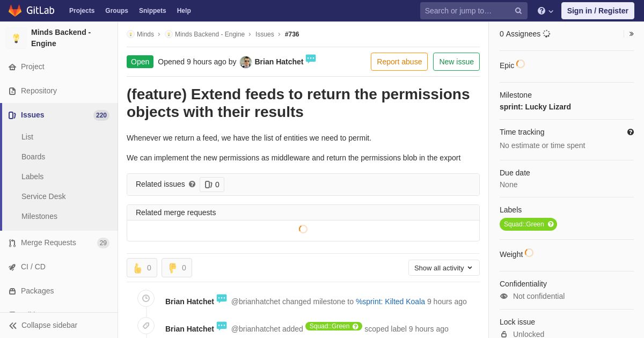Expand the Show all activity dropdown
The height and width of the screenshot is (338, 644).
coord(444,268)
